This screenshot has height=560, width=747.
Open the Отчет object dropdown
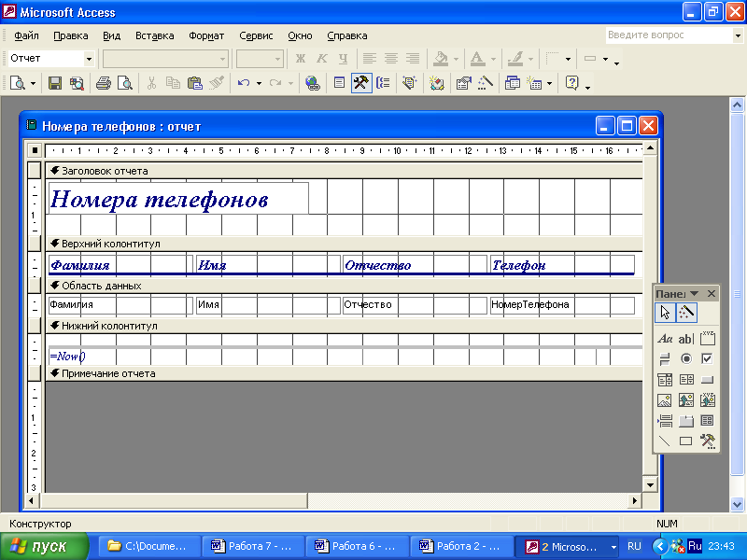coord(89,59)
